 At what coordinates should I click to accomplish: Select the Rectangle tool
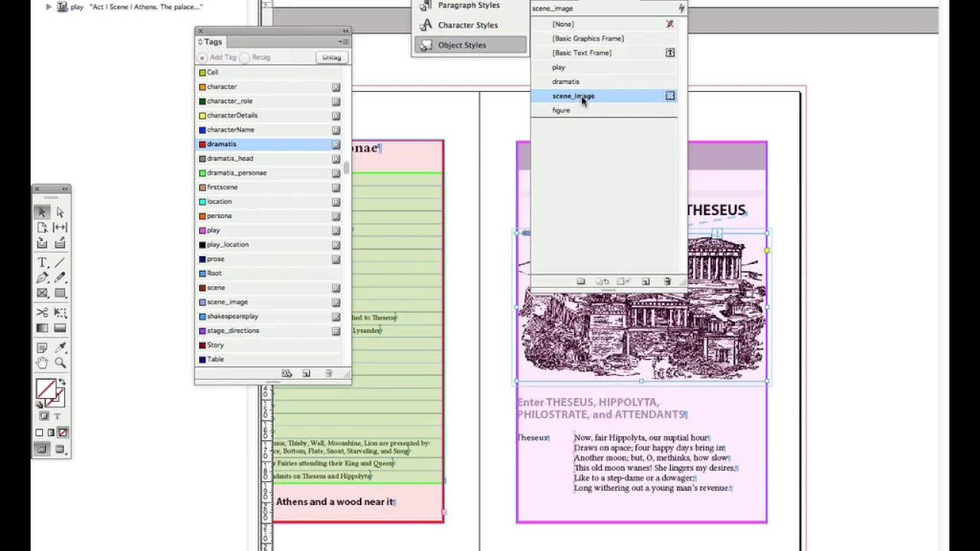(x=60, y=293)
